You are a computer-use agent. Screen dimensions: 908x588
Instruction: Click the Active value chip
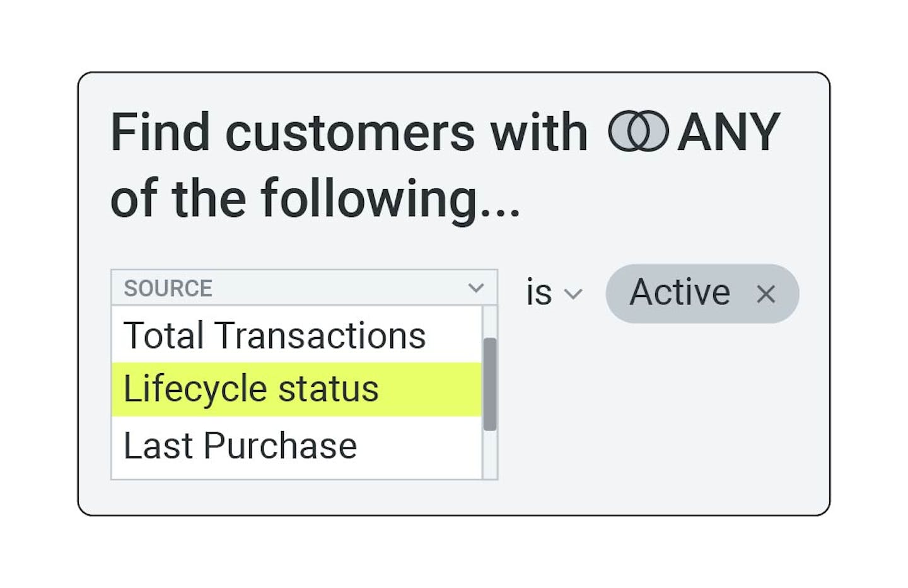680,293
